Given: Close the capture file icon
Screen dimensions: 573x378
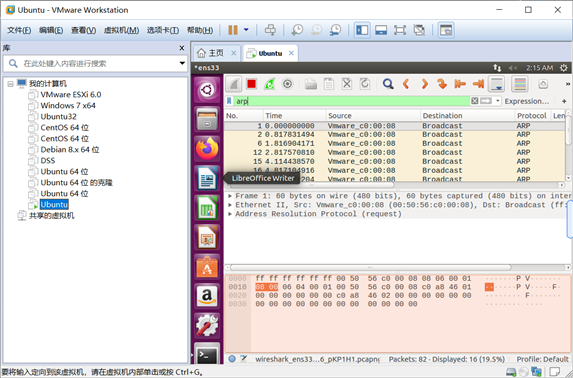Looking at the screenshot, I should (347, 84).
